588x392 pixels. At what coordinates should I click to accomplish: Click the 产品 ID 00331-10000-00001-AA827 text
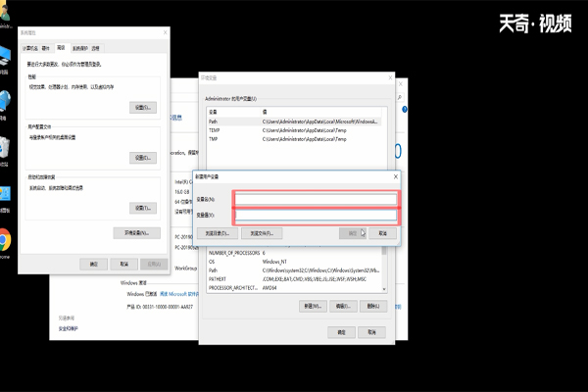[160, 307]
